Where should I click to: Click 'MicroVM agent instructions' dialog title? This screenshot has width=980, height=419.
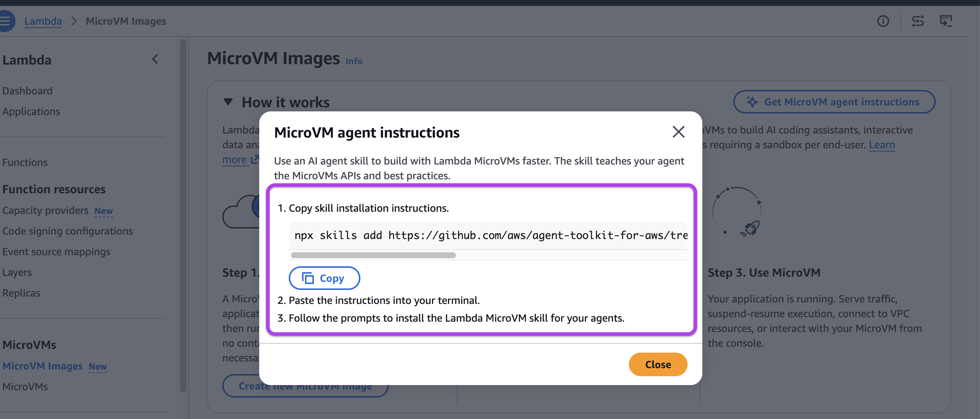tap(367, 132)
